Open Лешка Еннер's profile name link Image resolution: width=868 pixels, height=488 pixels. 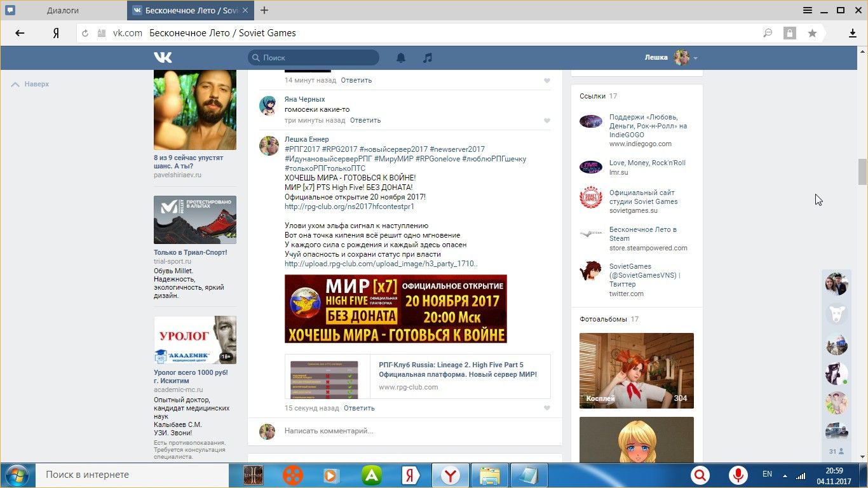point(307,139)
